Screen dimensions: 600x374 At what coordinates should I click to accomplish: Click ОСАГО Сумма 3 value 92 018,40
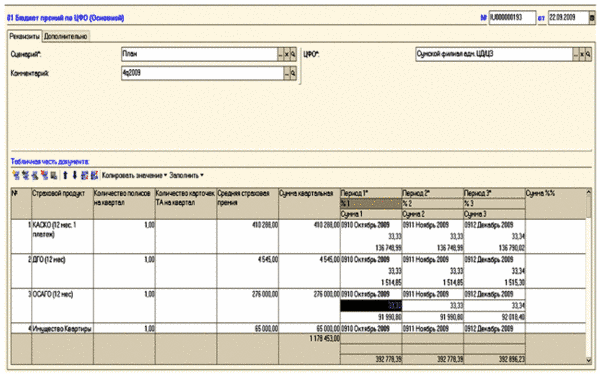coord(494,317)
